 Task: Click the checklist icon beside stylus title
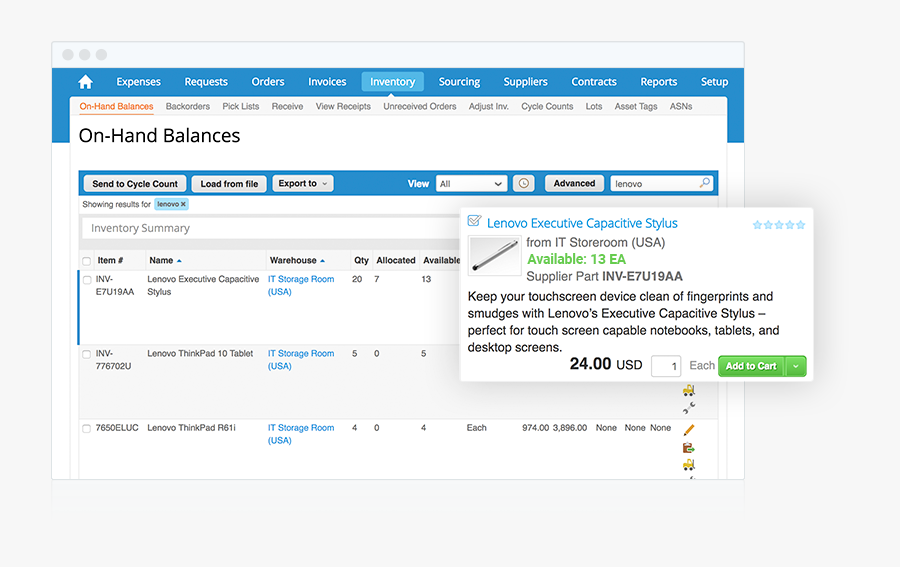tap(474, 221)
